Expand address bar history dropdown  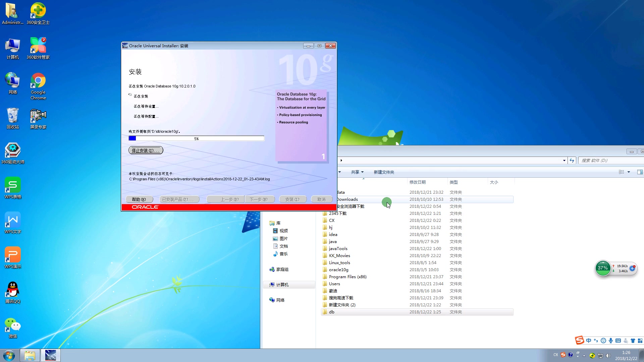(564, 161)
